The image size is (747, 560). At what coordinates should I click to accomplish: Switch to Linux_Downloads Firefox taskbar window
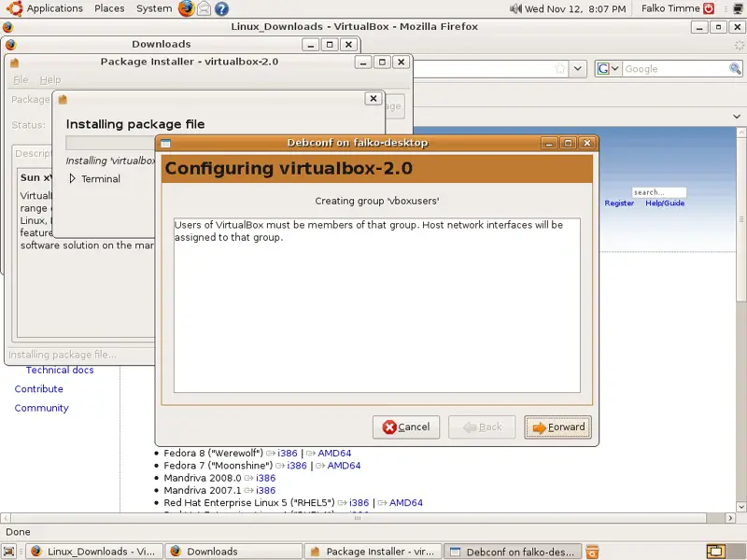pyautogui.click(x=94, y=552)
